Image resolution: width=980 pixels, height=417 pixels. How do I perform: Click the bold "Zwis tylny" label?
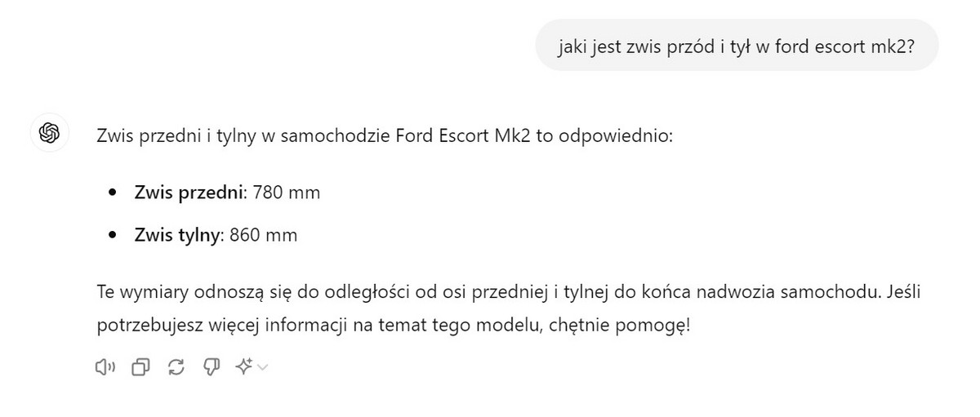(x=178, y=236)
